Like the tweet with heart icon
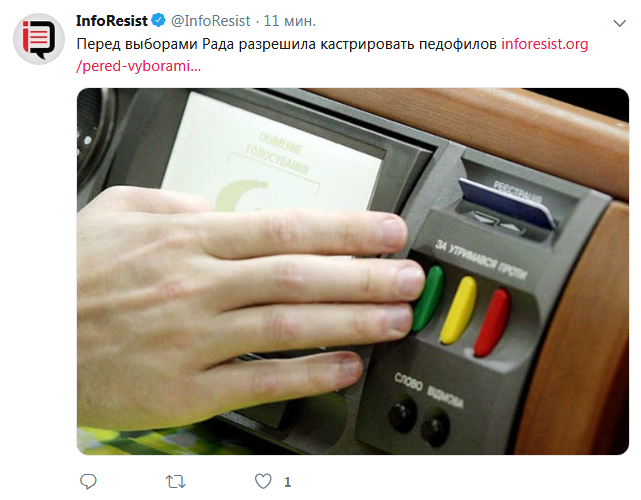641x500 pixels. 263,481
